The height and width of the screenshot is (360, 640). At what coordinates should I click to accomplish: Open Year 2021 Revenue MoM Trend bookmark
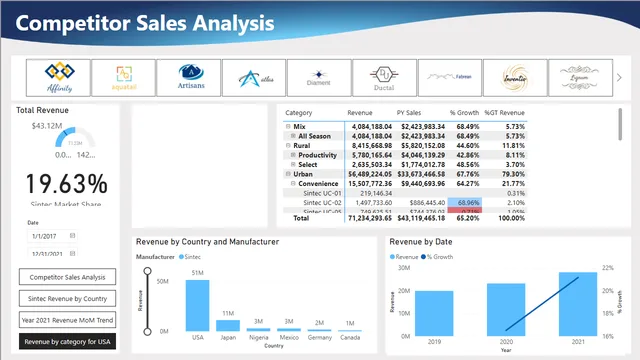click(67, 320)
